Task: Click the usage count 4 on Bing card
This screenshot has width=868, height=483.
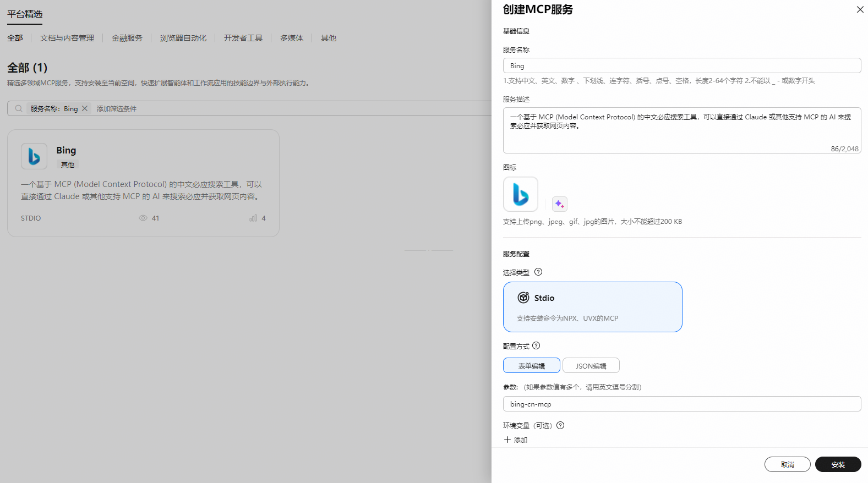Action: click(x=264, y=218)
